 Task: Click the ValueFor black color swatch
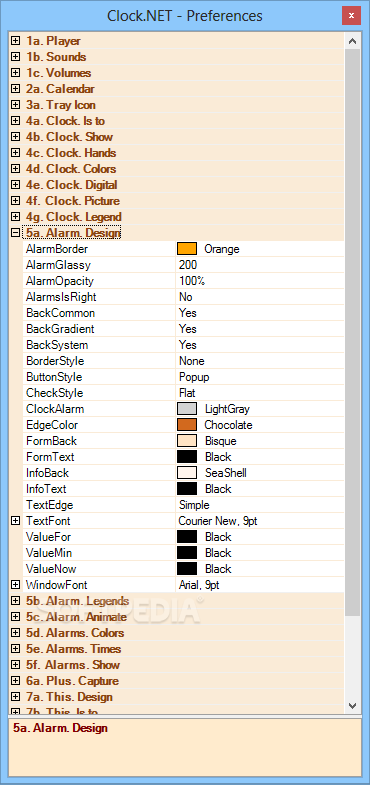[187, 537]
